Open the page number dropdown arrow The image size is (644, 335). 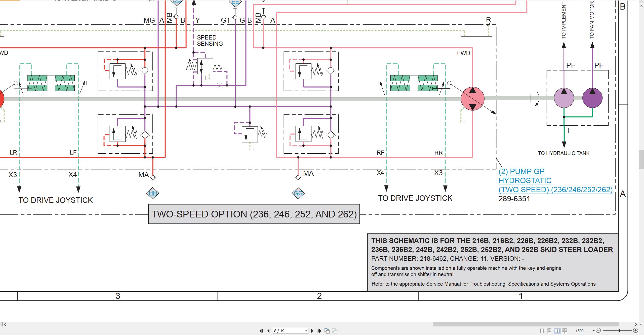306,331
